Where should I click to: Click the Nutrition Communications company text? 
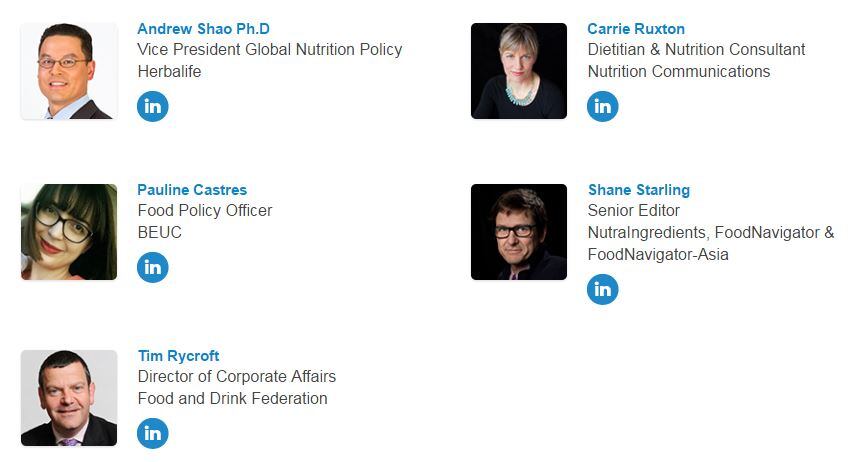coord(678,71)
